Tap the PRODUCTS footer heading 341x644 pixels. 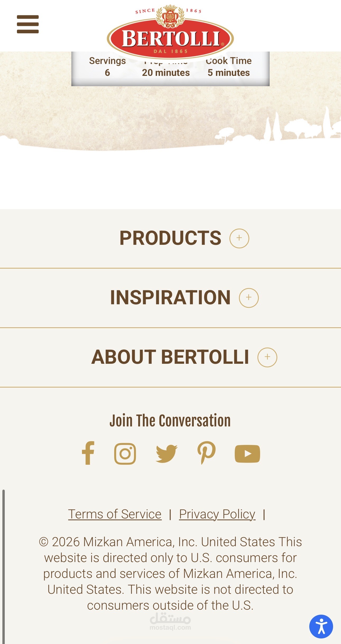[170, 238]
